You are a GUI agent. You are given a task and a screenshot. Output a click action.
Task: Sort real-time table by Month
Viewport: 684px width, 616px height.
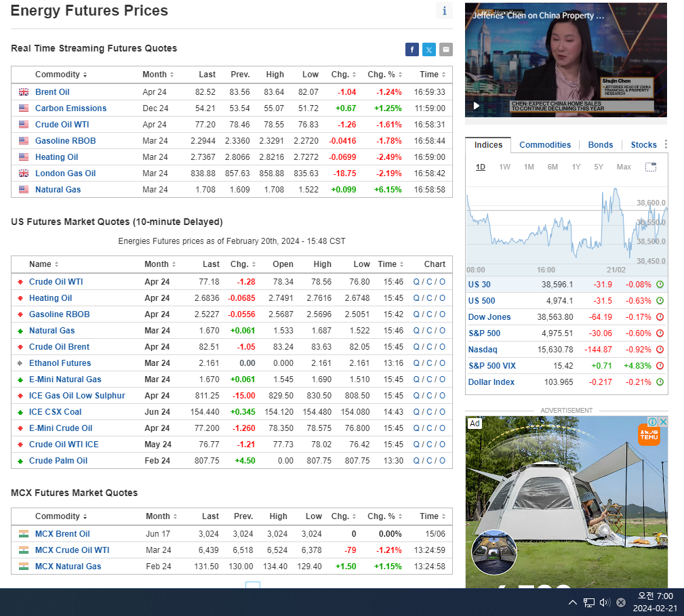tap(158, 75)
